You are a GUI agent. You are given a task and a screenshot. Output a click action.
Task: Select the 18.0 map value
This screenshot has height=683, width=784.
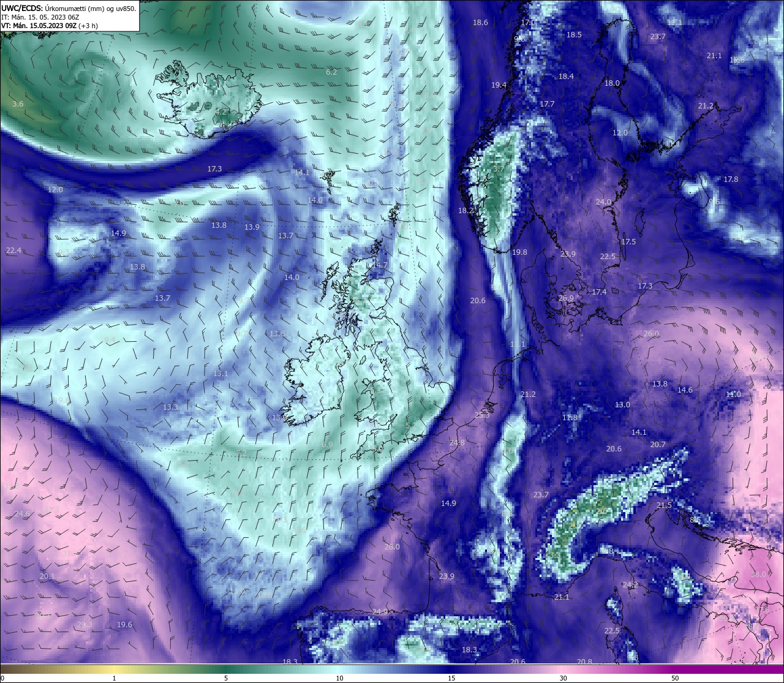point(612,83)
